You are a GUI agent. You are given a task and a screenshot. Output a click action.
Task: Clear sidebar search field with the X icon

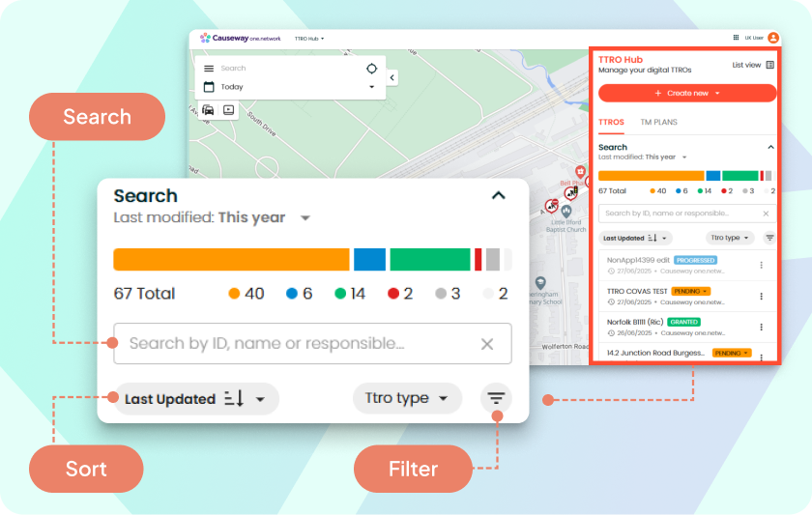coord(766,214)
